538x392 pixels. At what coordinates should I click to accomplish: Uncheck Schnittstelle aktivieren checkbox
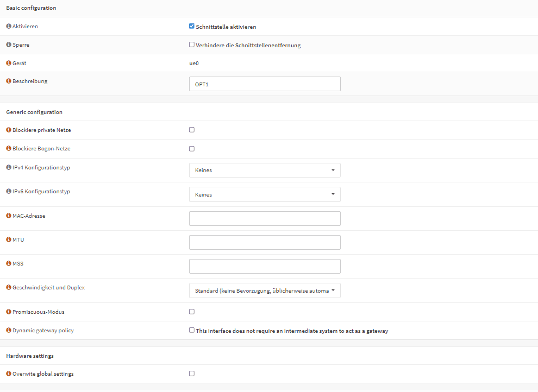[192, 26]
